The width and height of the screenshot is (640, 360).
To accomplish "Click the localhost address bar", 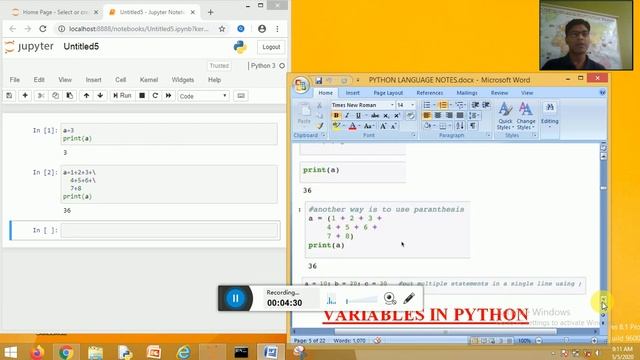I will pos(139,29).
